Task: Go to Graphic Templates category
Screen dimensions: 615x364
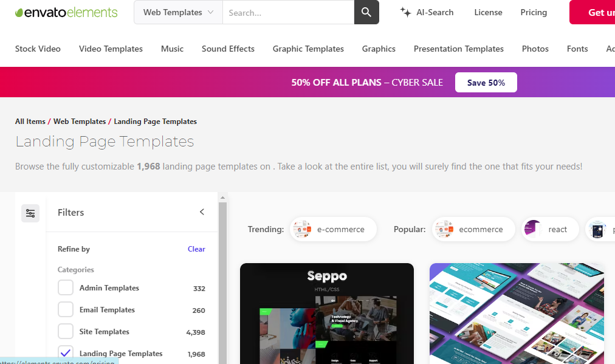Action: click(308, 49)
